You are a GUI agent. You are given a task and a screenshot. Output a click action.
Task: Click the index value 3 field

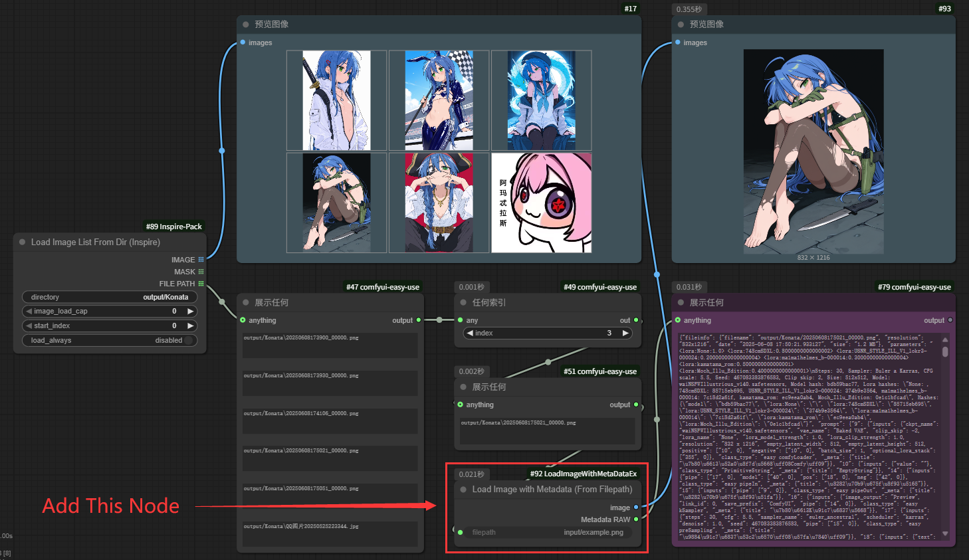[547, 333]
